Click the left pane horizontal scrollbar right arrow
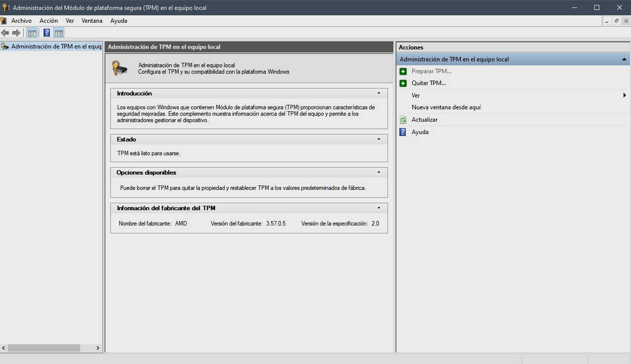 tap(97, 348)
